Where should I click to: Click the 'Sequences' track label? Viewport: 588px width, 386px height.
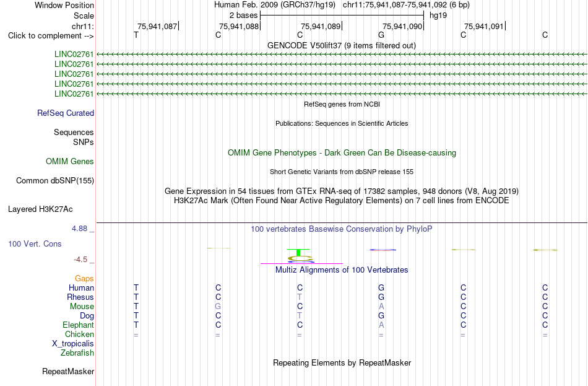pyautogui.click(x=74, y=132)
